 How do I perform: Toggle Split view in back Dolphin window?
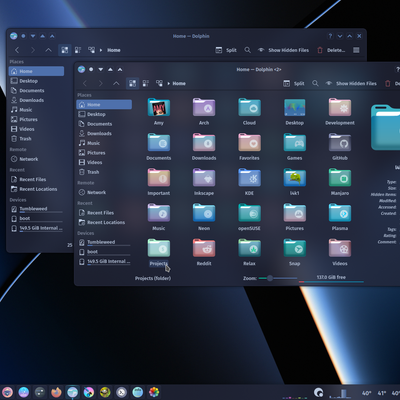(x=226, y=50)
